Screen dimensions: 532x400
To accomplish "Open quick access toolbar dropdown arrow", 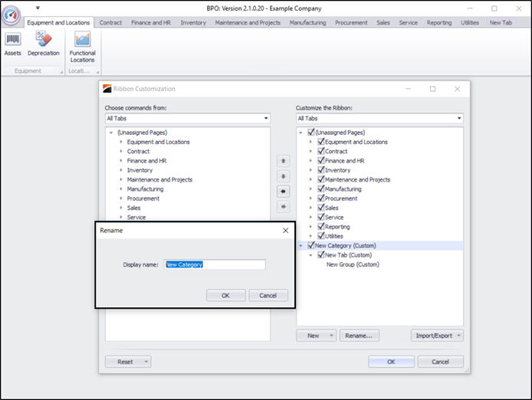I will click(38, 8).
